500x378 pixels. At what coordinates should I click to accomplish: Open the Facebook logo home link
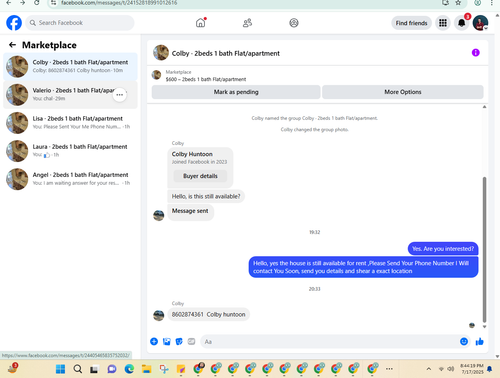[x=14, y=23]
